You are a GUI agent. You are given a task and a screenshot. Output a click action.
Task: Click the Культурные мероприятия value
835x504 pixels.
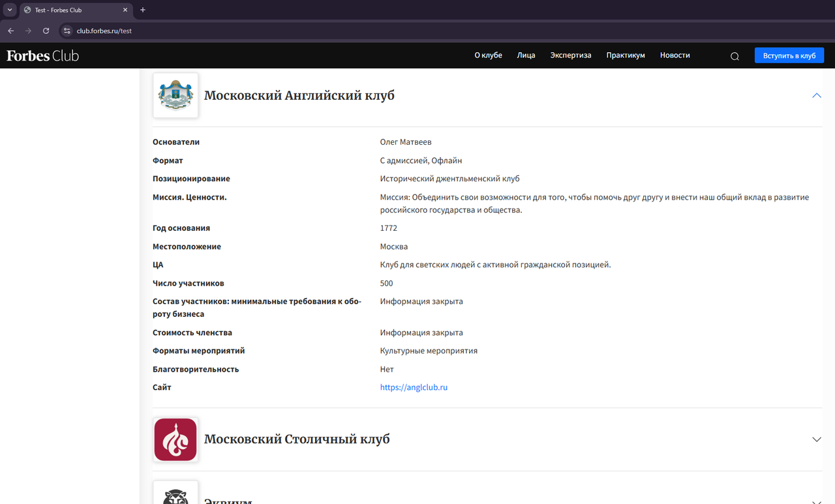(429, 351)
